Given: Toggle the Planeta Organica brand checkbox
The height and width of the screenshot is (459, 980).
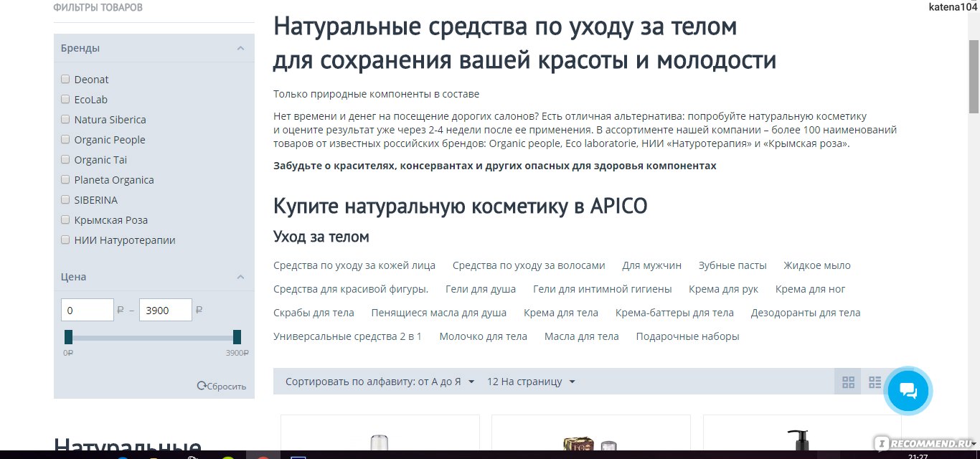Looking at the screenshot, I should pos(65,179).
